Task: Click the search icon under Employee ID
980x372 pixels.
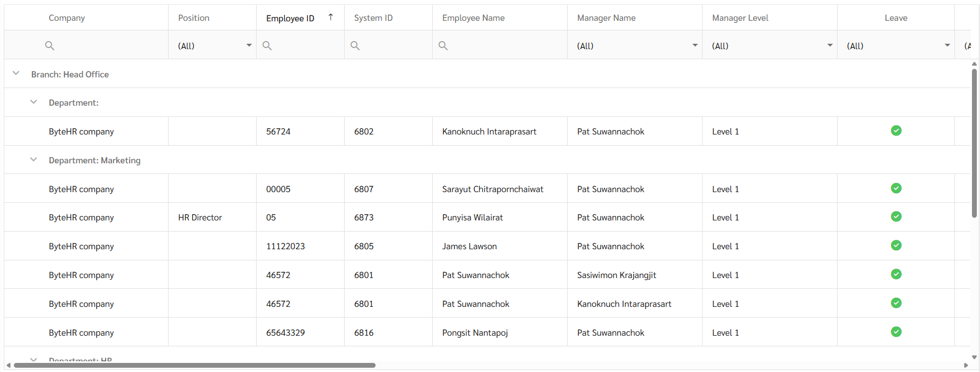Action: tap(267, 46)
